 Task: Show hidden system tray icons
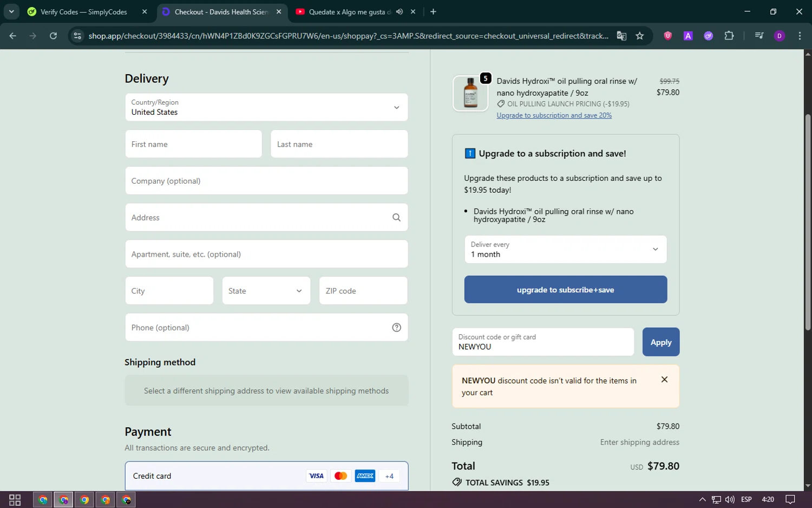pyautogui.click(x=702, y=499)
